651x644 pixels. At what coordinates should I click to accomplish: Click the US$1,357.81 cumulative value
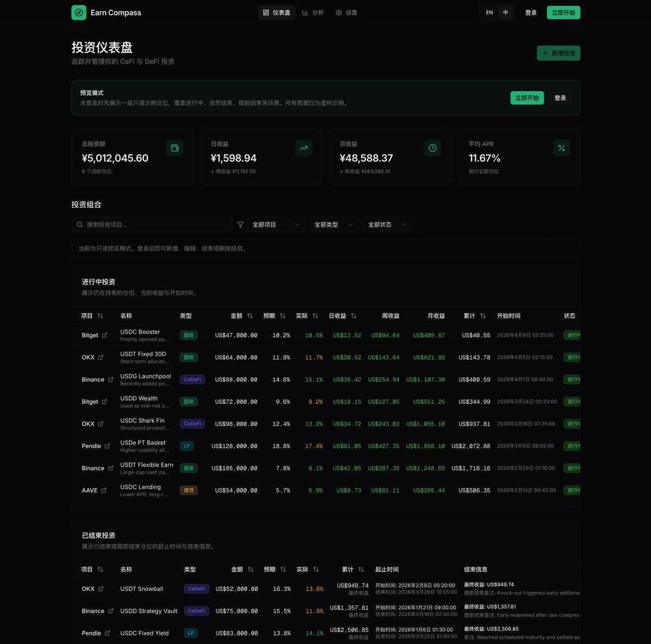coord(349,608)
